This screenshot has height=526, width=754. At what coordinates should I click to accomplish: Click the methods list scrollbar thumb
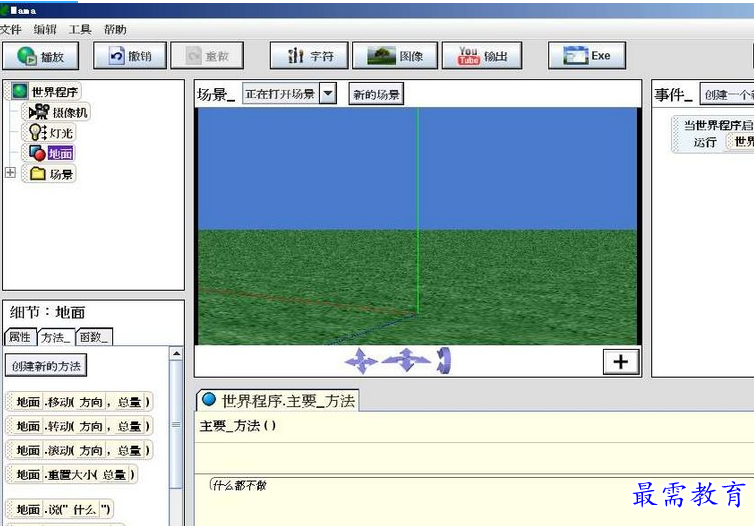[x=176, y=425]
